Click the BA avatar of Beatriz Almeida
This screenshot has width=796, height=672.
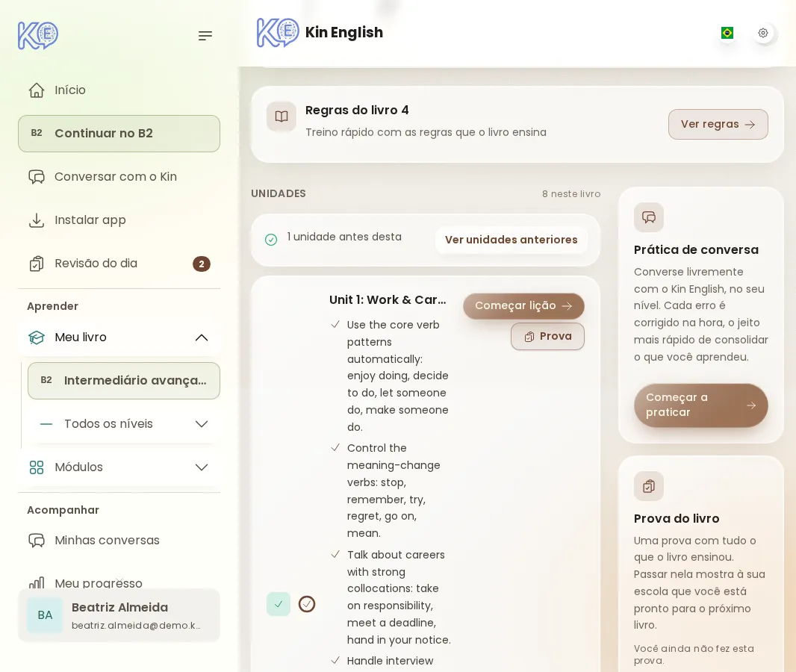[x=45, y=615]
